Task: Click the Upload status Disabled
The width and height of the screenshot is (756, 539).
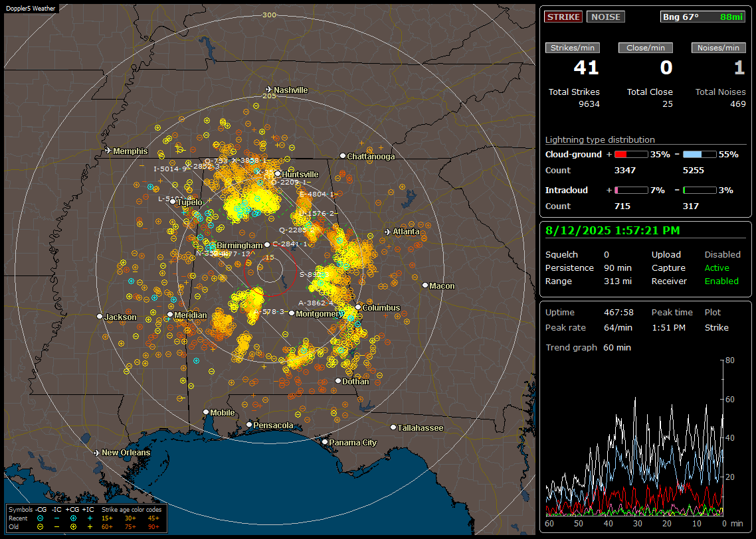Action: (x=722, y=255)
